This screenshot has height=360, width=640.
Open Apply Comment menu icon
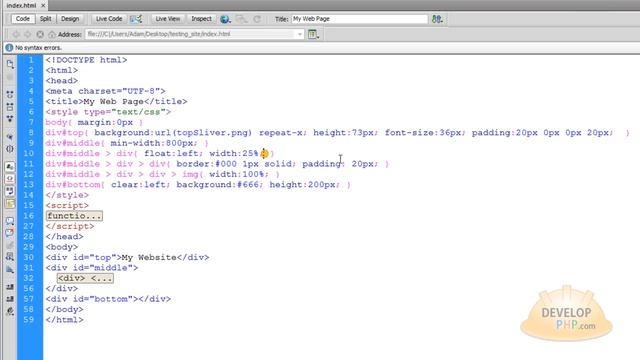point(10,221)
